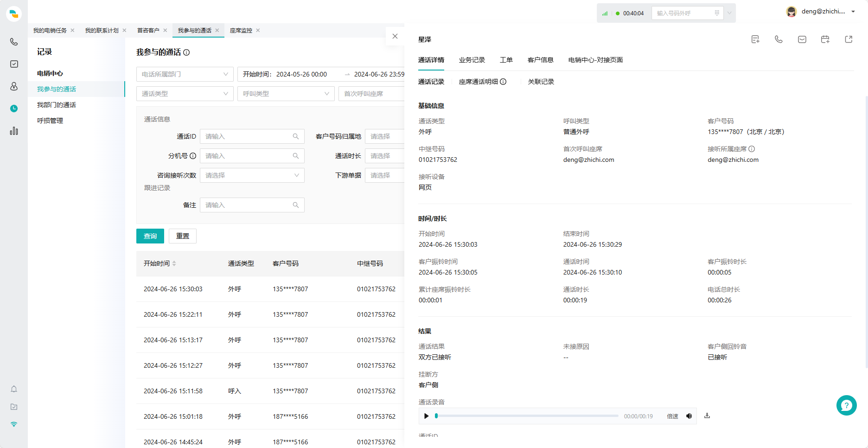Send message via envelope icon

pyautogui.click(x=802, y=39)
